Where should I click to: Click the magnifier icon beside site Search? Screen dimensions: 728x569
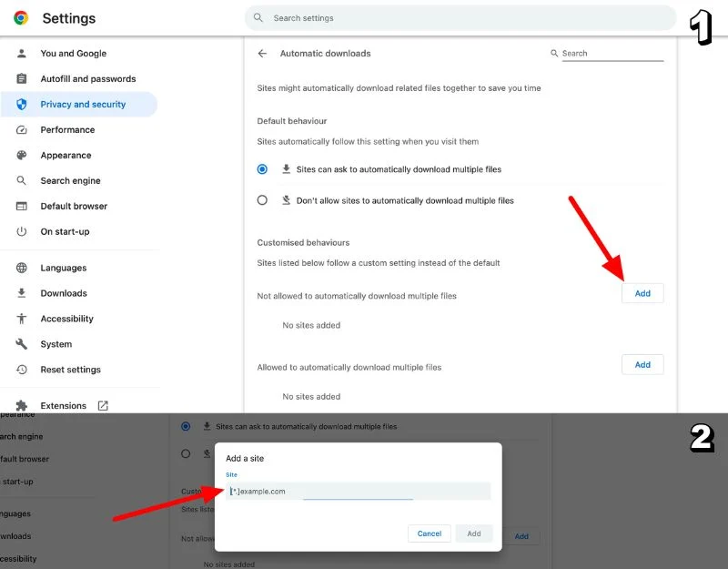coord(554,53)
